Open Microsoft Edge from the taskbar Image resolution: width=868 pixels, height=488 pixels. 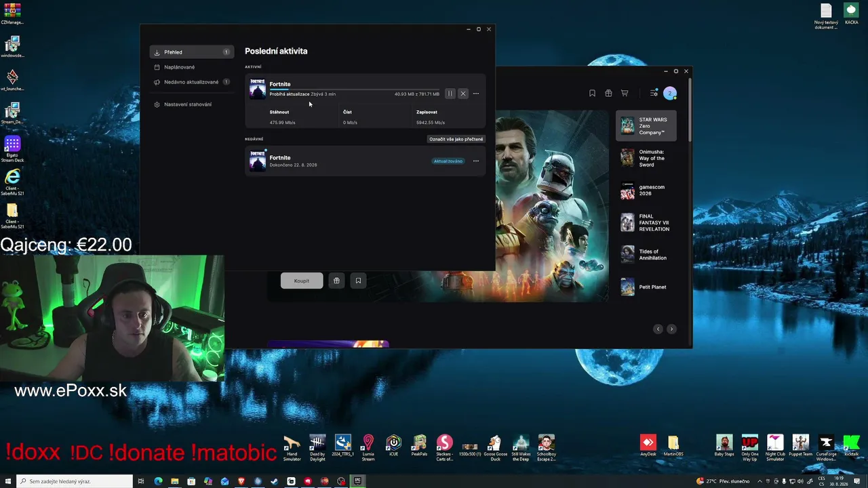pyautogui.click(x=158, y=481)
